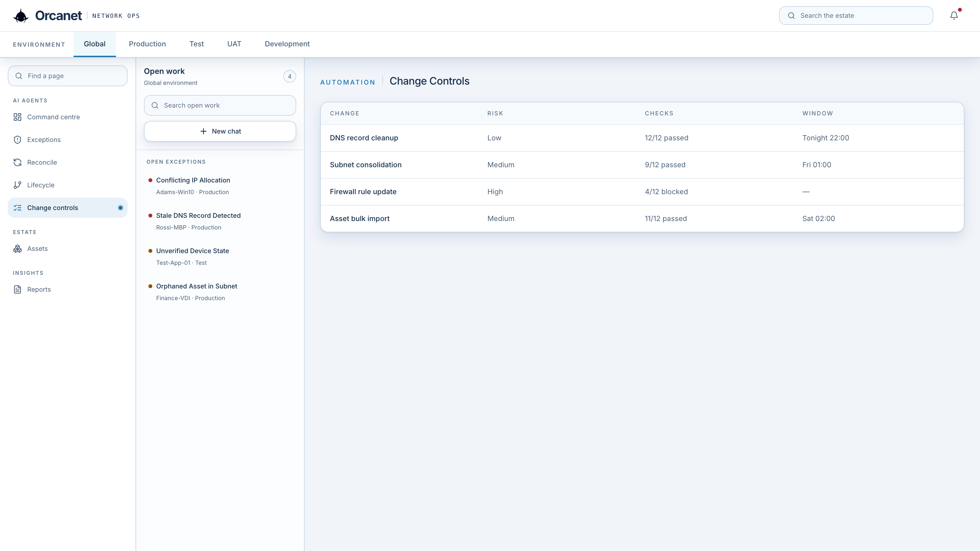Viewport: 980px width, 551px height.
Task: Open the Lifecycle page
Action: point(68,185)
